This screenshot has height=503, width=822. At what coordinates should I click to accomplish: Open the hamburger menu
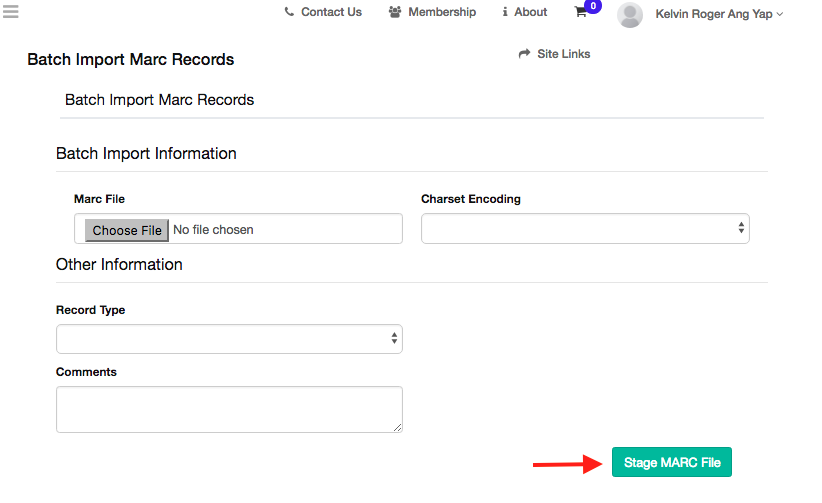click(x=11, y=12)
